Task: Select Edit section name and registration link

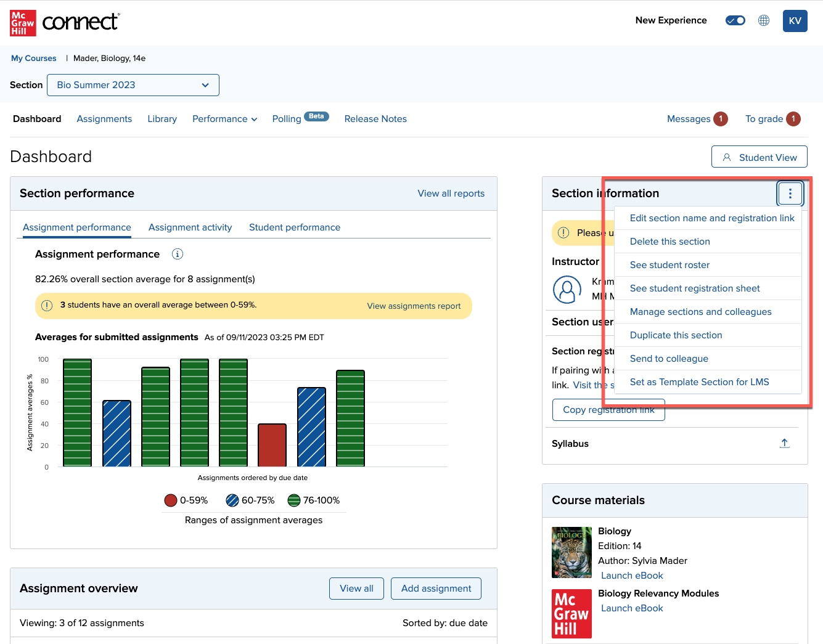Action: pos(712,218)
